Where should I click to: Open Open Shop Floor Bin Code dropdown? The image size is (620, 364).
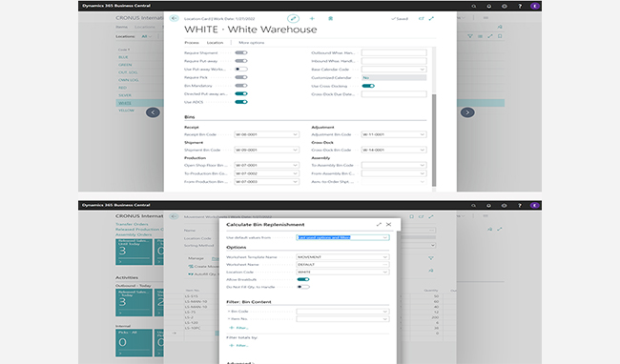point(295,165)
